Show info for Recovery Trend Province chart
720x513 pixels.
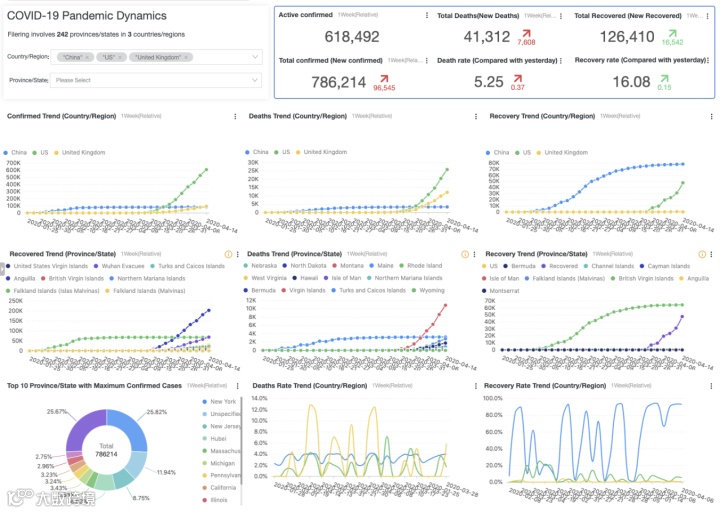[x=702, y=254]
